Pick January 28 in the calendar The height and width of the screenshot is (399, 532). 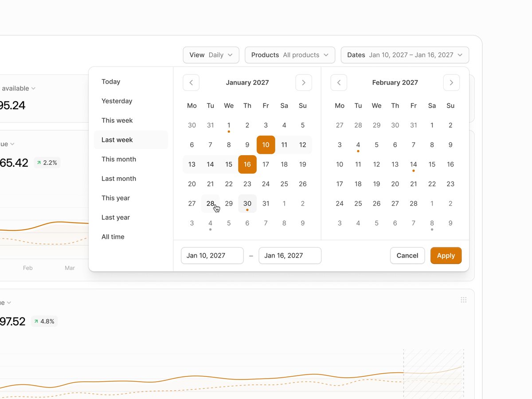click(211, 203)
